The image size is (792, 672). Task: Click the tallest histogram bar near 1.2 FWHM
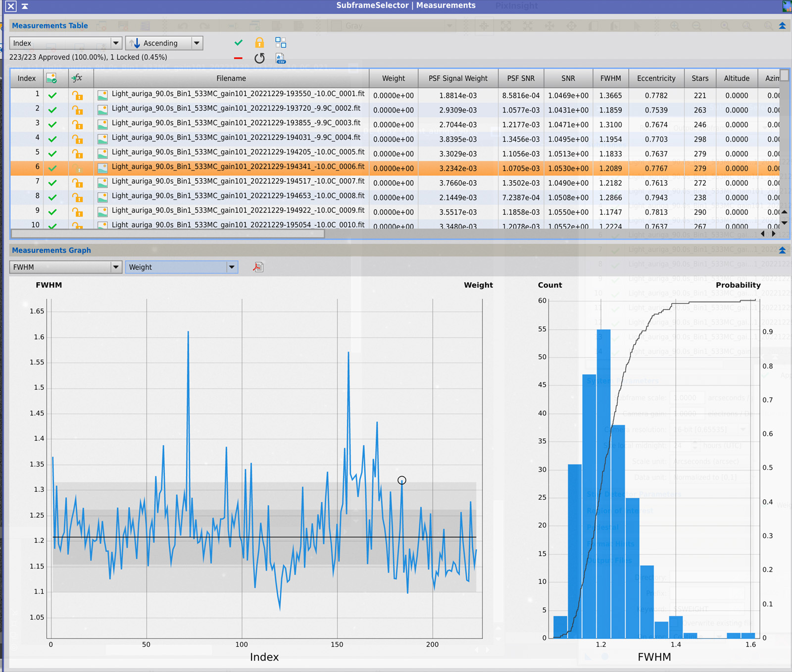click(x=603, y=484)
